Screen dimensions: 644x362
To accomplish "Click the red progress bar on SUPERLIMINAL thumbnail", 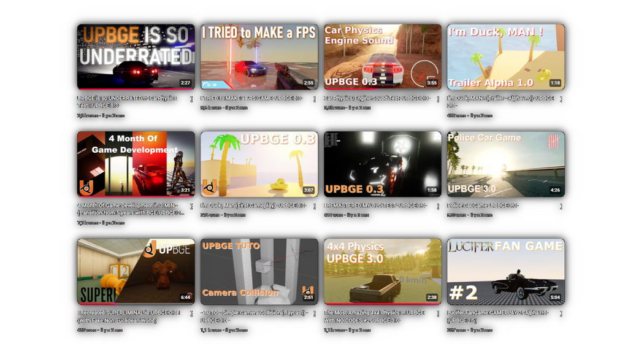I will click(97, 304).
